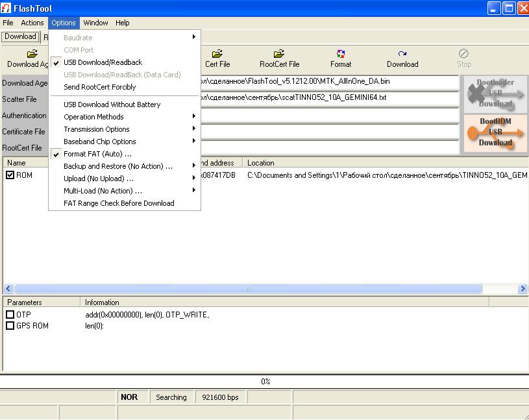Screen dimensions: 529x420
Task: Expand Backup and Restore (No Action) submenu
Action: pyautogui.click(x=125, y=166)
